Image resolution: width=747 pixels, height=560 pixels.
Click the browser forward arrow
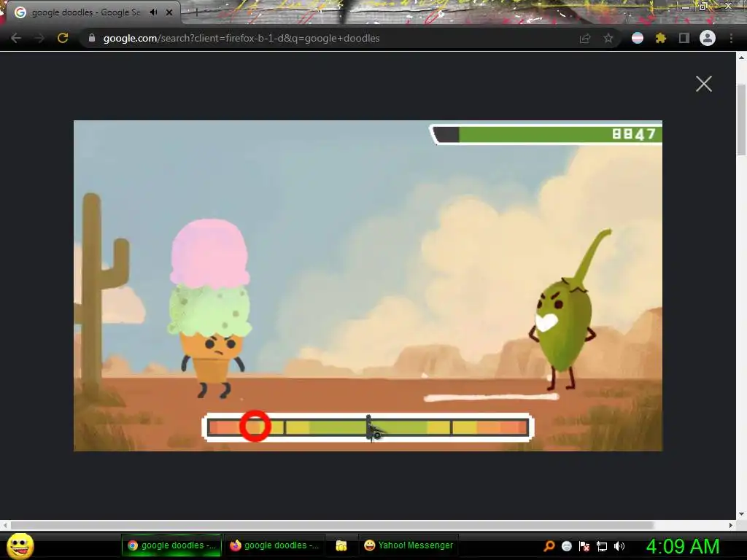(x=39, y=38)
